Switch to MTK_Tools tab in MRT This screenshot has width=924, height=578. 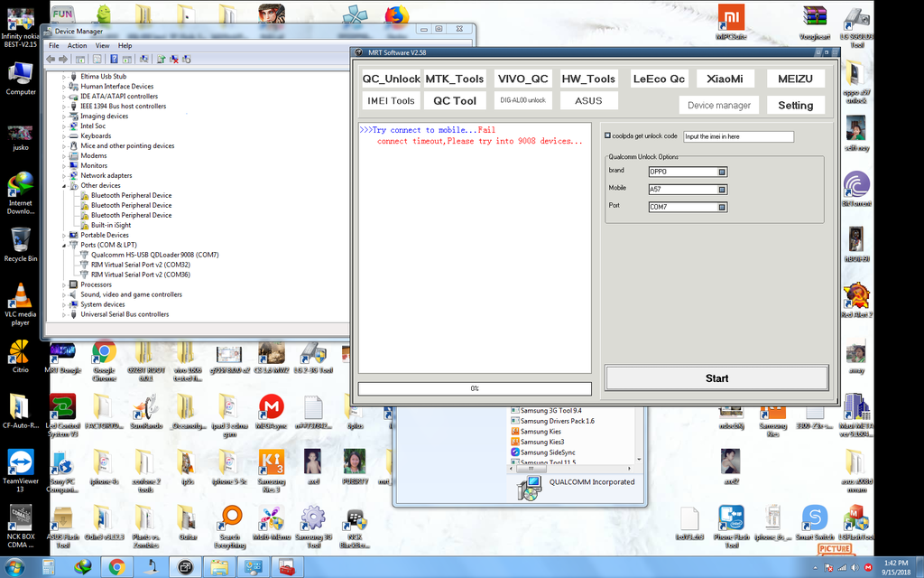click(x=455, y=79)
